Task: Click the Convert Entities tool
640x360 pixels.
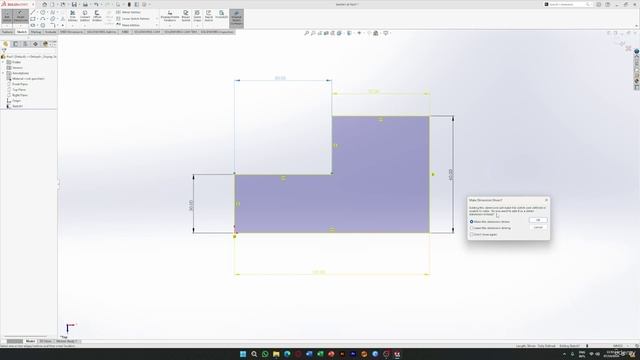Action: tap(85, 16)
